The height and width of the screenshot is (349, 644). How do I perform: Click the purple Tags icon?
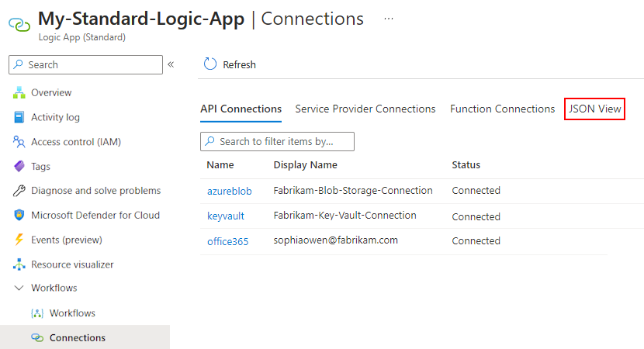[19, 166]
